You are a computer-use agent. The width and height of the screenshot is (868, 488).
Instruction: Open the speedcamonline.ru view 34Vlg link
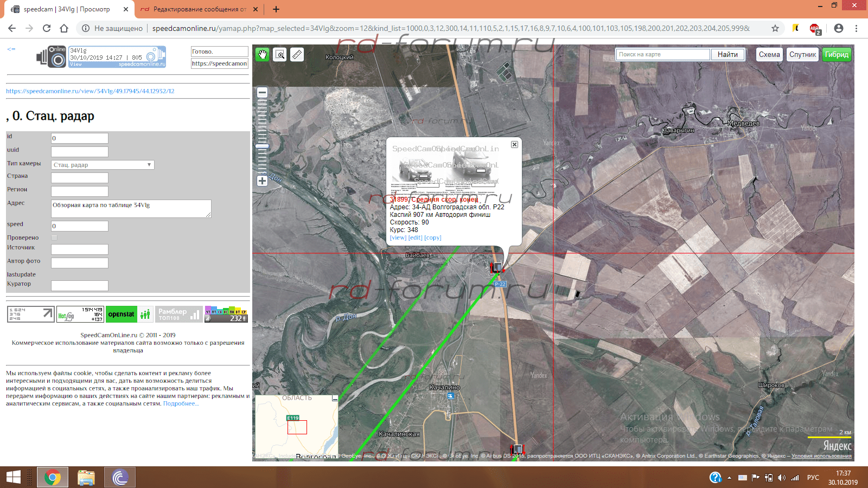coord(90,91)
